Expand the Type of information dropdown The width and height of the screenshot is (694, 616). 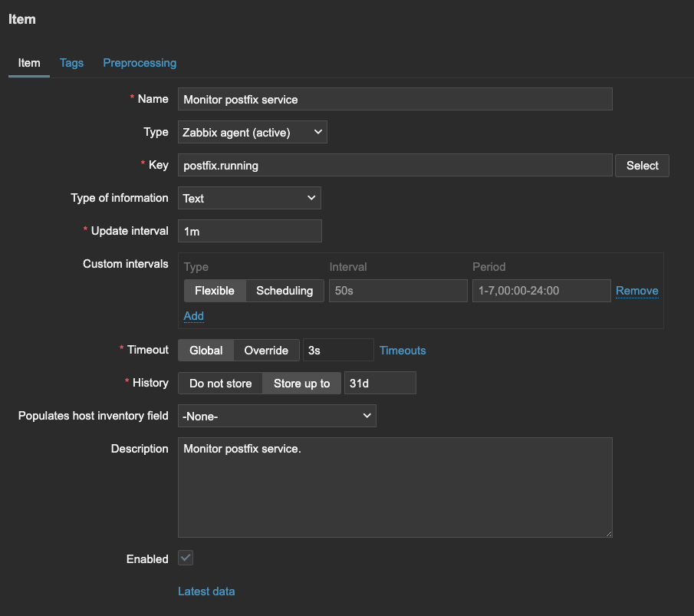click(x=249, y=198)
